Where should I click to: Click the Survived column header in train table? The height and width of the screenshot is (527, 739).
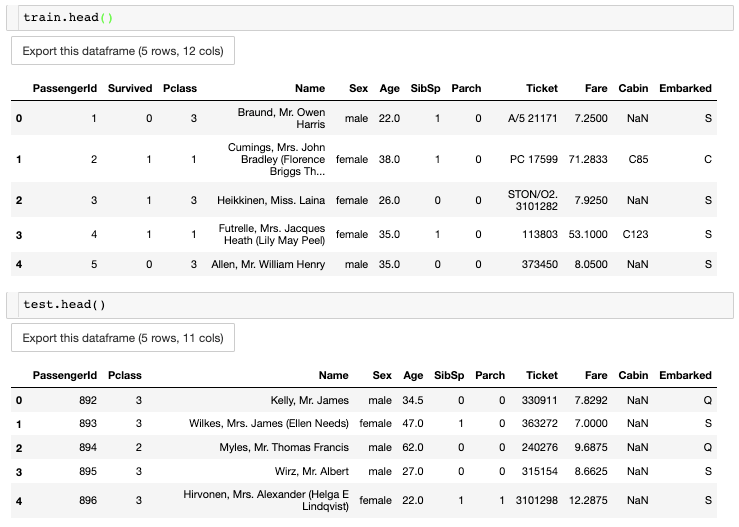[130, 89]
